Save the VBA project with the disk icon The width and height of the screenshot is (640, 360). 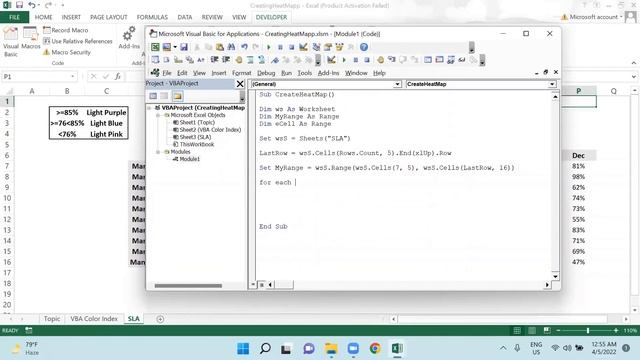click(x=184, y=47)
